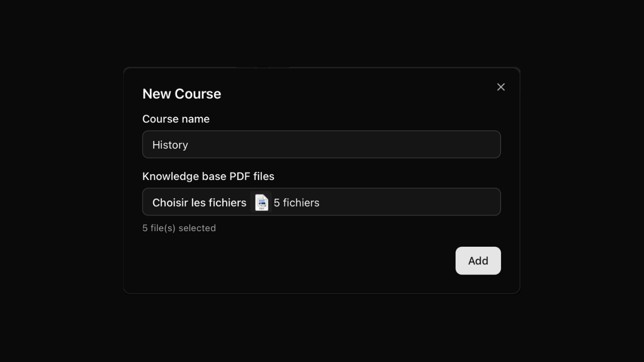Click the Choisir les fichiers button
The image size is (644, 362).
(199, 203)
